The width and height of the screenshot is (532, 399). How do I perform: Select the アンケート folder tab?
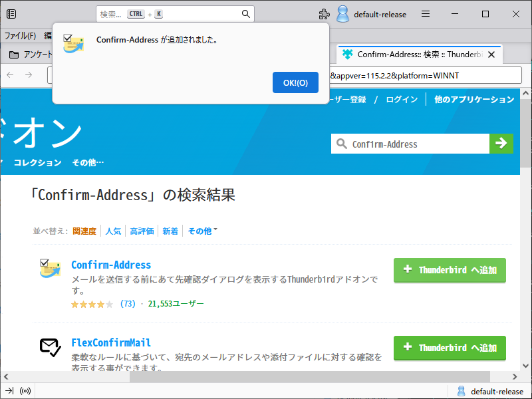pyautogui.click(x=31, y=55)
